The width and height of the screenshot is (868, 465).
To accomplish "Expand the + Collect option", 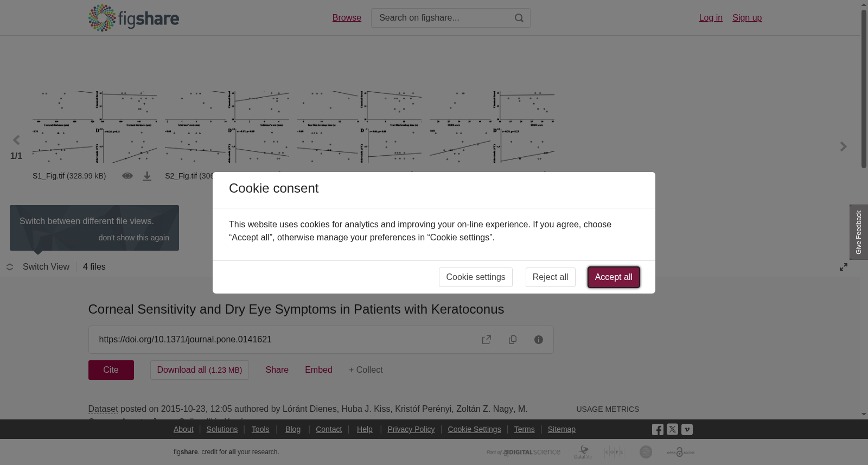I will [366, 370].
